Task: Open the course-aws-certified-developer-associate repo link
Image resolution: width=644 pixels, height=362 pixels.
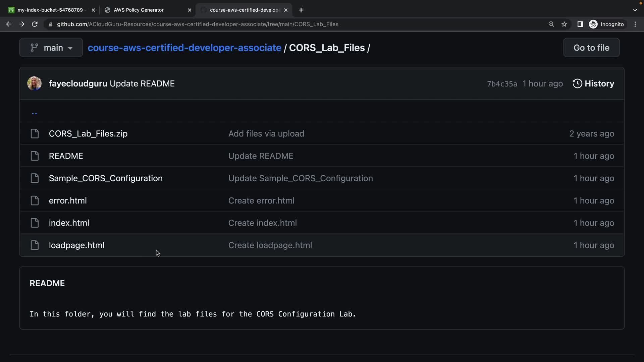Action: [184, 48]
